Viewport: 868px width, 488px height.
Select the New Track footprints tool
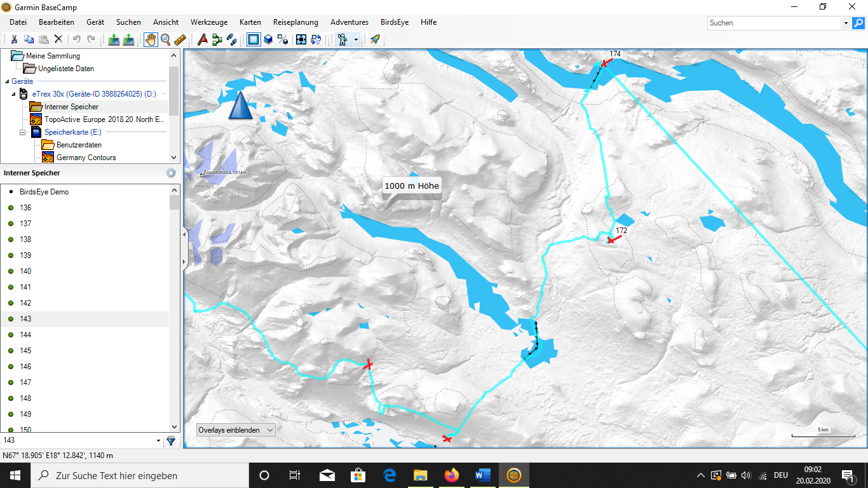pos(232,39)
